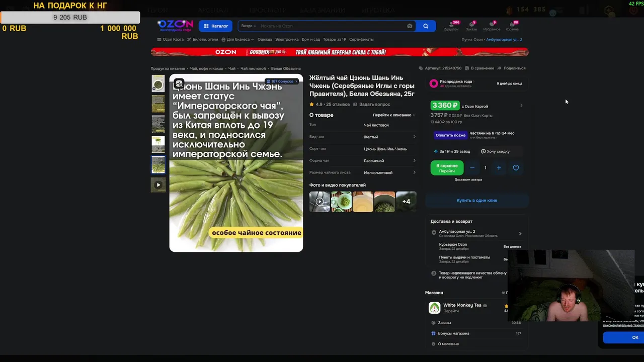Go to Продукты питания breadcrumb
The image size is (644, 362).
click(x=168, y=68)
